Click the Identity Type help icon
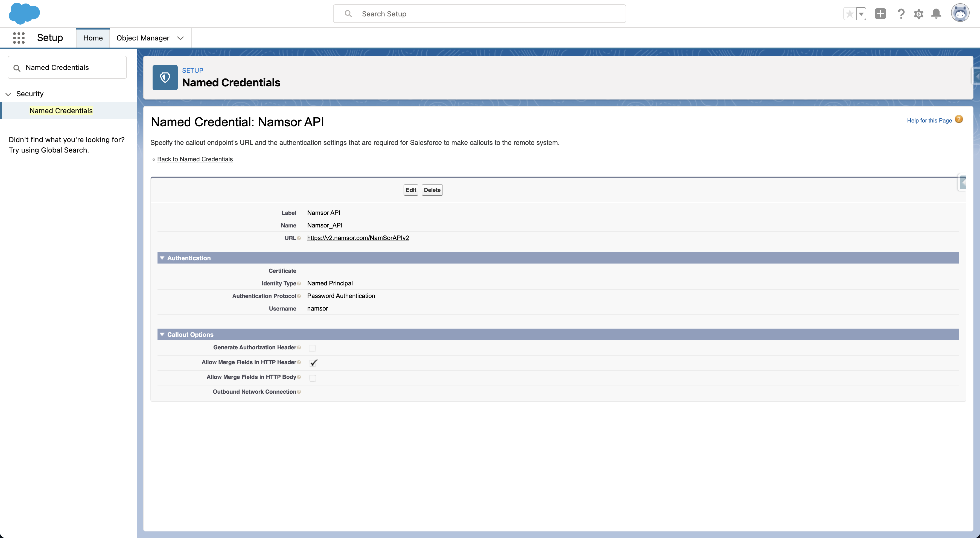This screenshot has width=980, height=538. (299, 283)
